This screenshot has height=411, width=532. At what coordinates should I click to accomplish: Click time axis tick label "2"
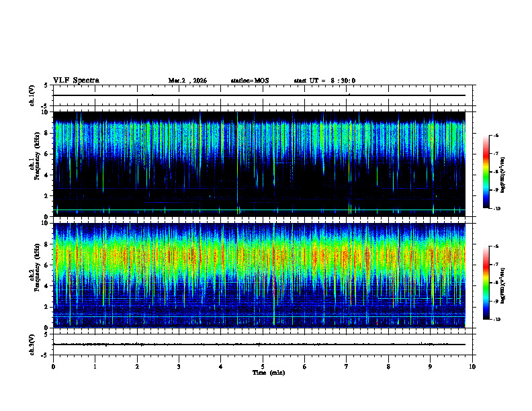[x=137, y=367]
